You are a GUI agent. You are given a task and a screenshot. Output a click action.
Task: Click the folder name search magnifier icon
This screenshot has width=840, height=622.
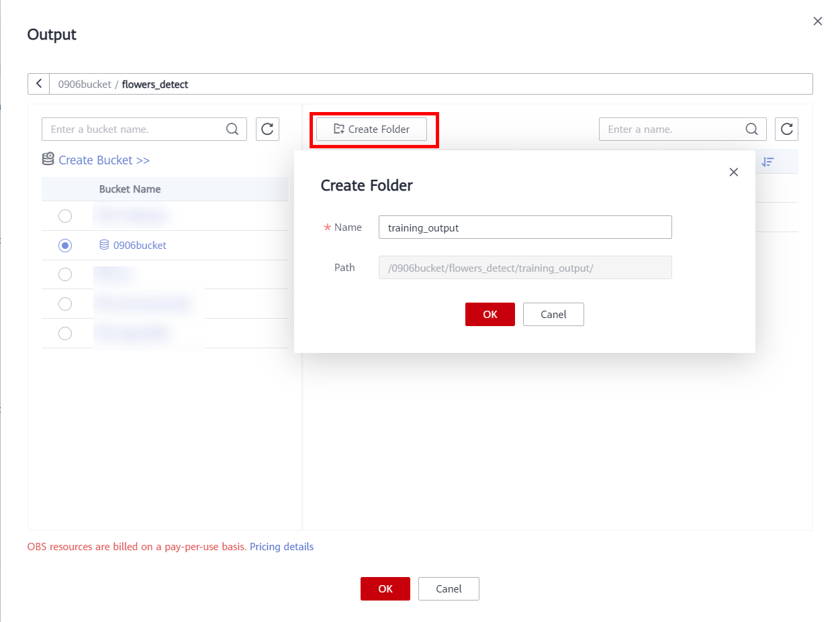752,129
